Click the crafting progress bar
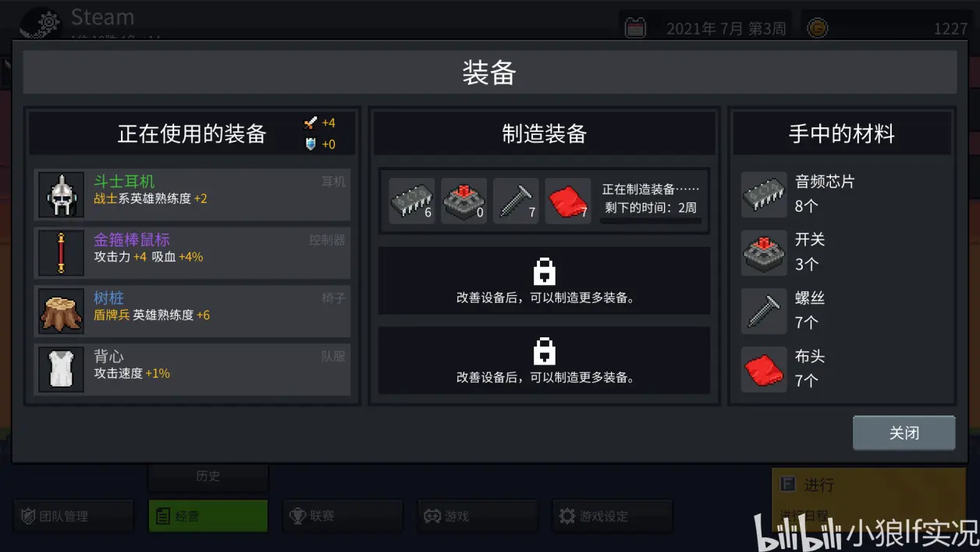This screenshot has height=552, width=980. point(651,221)
